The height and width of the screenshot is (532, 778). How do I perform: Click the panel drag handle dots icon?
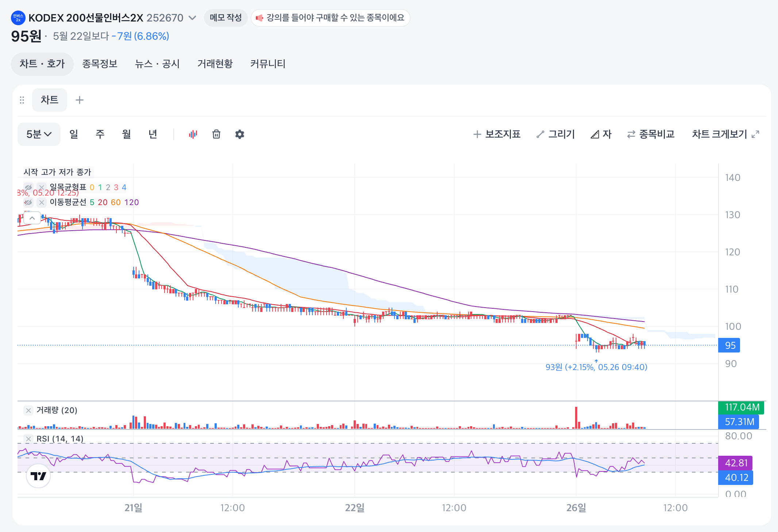(x=22, y=100)
